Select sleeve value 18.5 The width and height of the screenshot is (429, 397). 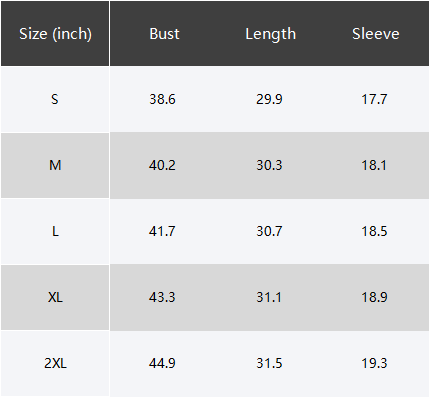pos(374,231)
